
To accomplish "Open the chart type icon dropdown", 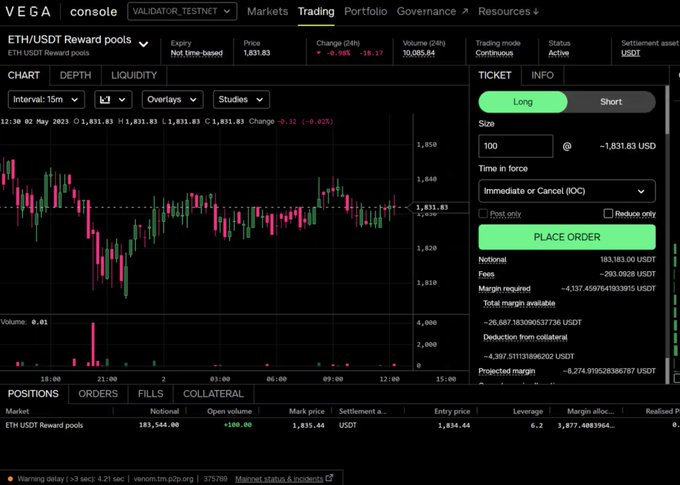I will [x=113, y=100].
